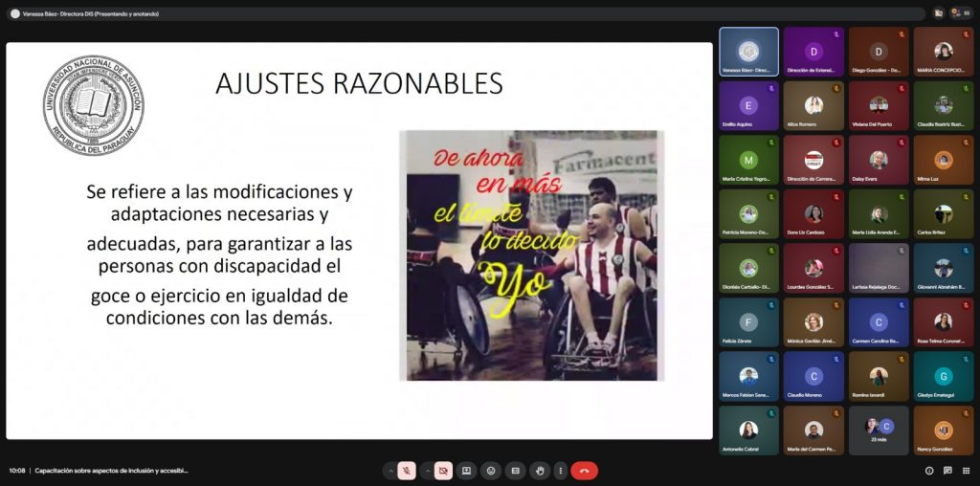Select Claudio Moreno participant tile
The width and height of the screenshot is (980, 486).
813,376
